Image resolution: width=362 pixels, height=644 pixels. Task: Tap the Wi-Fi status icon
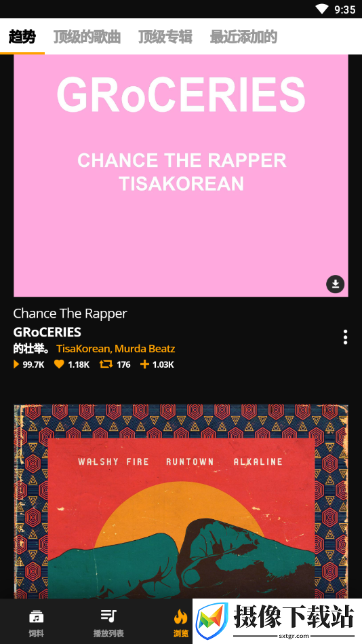click(322, 9)
